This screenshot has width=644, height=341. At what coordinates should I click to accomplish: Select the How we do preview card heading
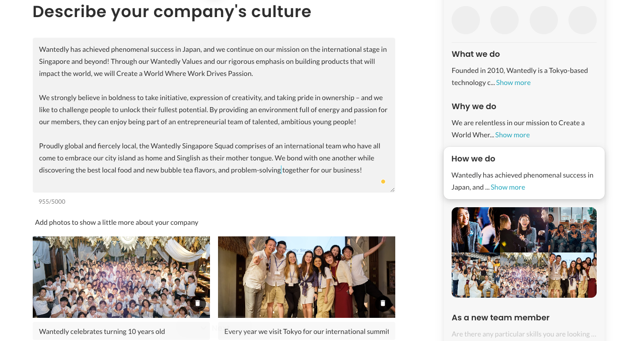pos(473,159)
